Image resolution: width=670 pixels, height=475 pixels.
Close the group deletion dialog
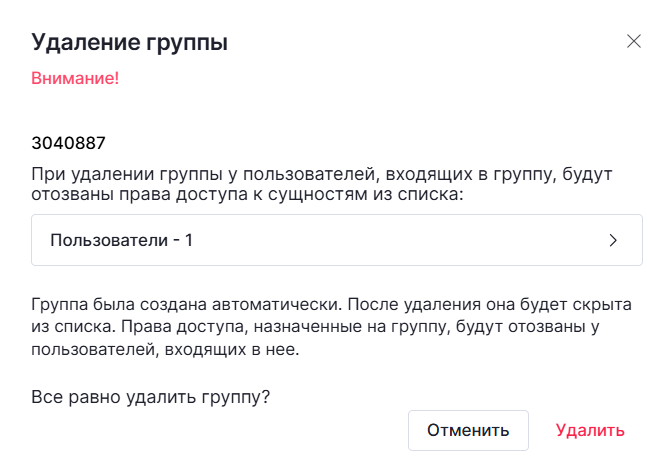click(x=633, y=42)
